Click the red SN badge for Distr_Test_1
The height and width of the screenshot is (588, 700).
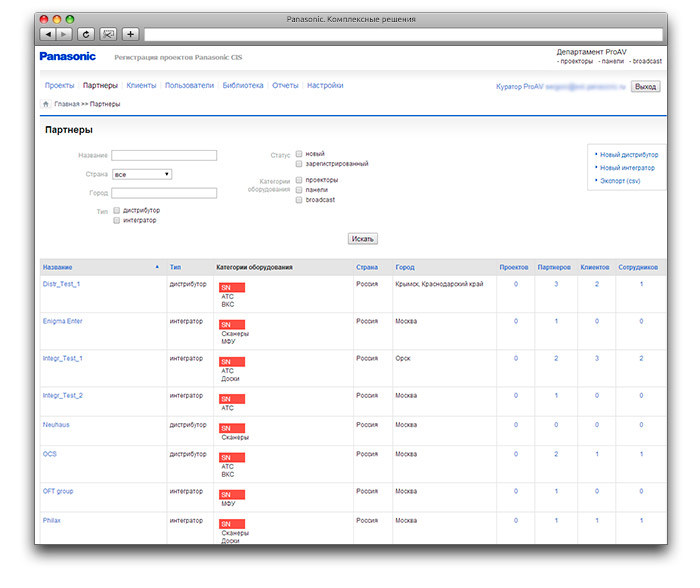(x=232, y=287)
